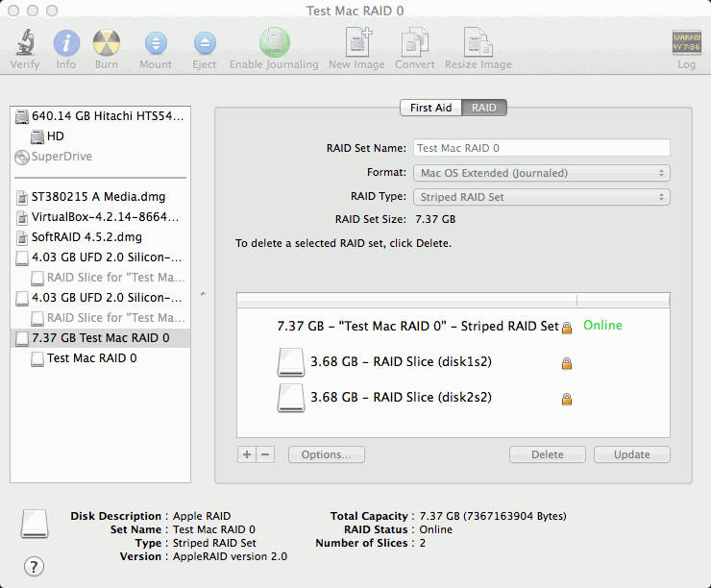Open help with the question mark button
The width and height of the screenshot is (711, 588).
click(35, 566)
